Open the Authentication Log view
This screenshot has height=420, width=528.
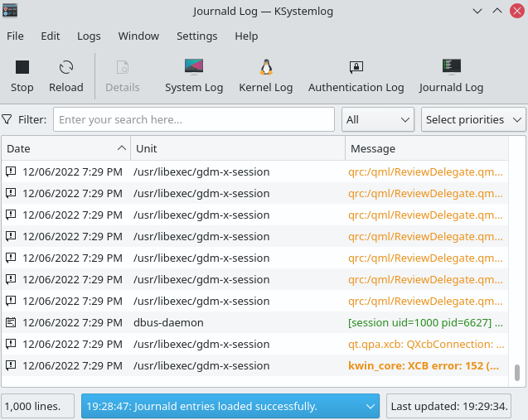tap(356, 76)
